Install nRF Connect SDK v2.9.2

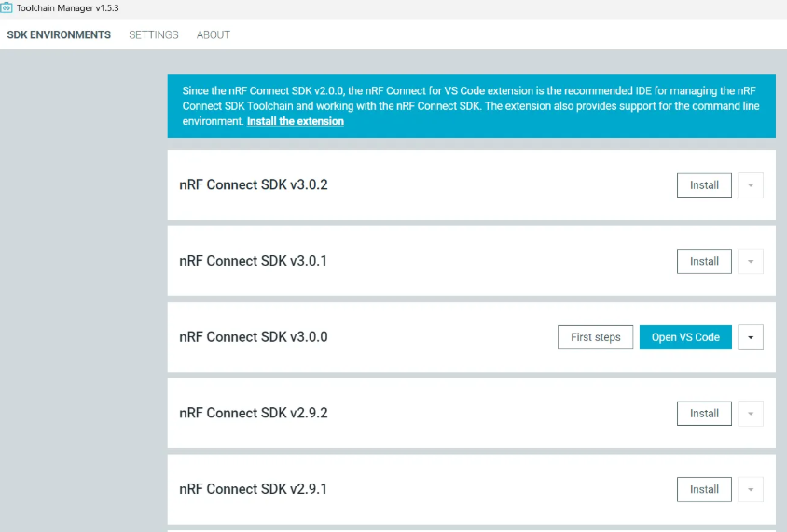[704, 414]
